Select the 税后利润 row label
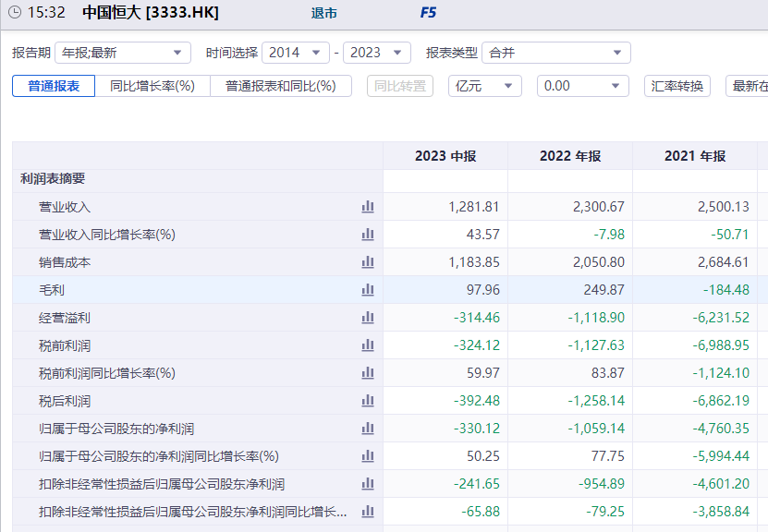This screenshot has height=532, width=768. (65, 402)
